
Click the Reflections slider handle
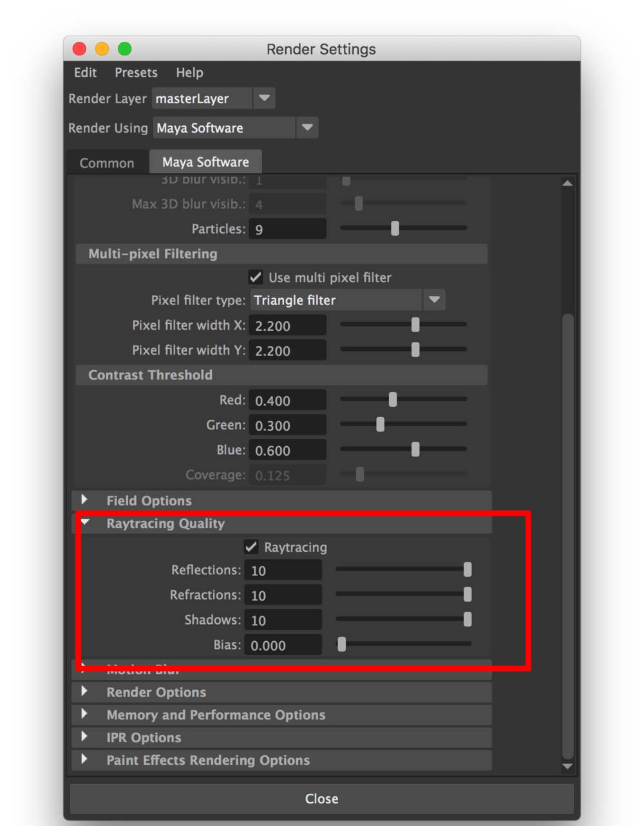[x=468, y=569]
